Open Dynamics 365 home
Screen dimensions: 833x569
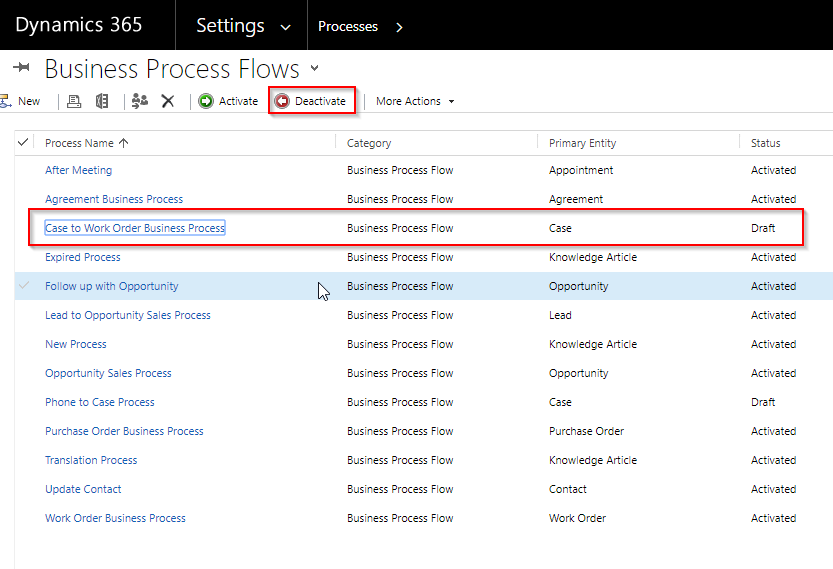(x=79, y=25)
